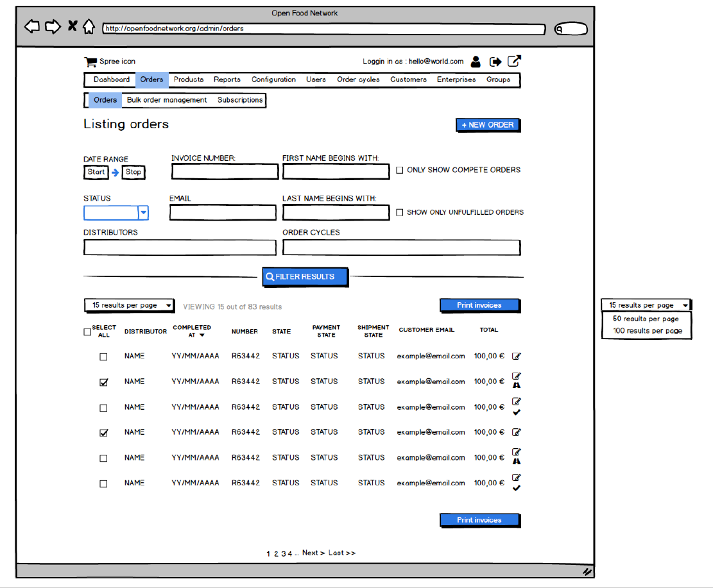The width and height of the screenshot is (713, 588).
Task: Tick the third order row checkbox
Action: pyautogui.click(x=104, y=408)
